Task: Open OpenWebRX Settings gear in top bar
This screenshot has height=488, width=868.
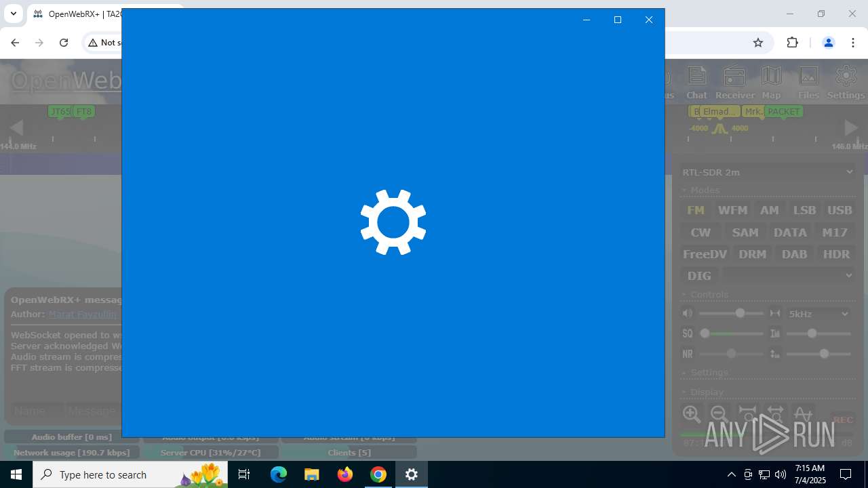Action: coord(846,83)
